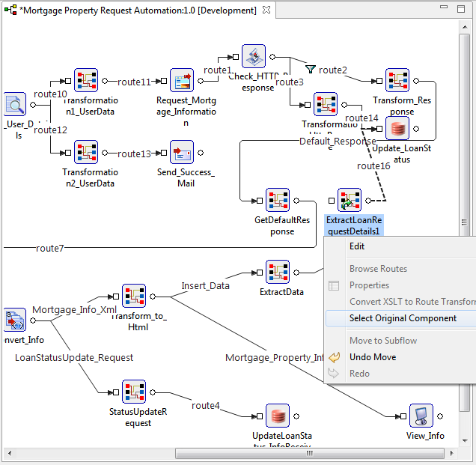Select the Convert_Info component icon
Image resolution: width=476 pixels, height=465 pixels.
(x=14, y=320)
